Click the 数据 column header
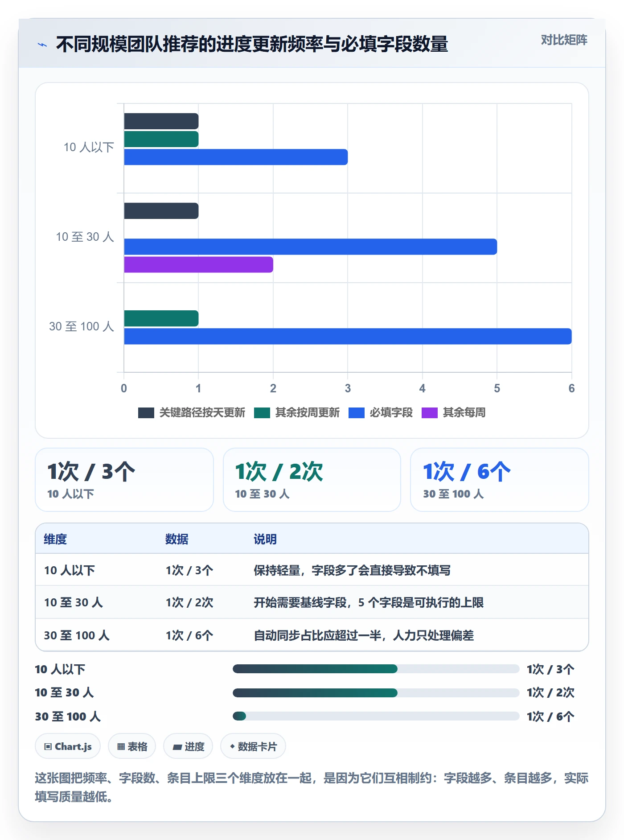This screenshot has width=624, height=840. (x=177, y=539)
